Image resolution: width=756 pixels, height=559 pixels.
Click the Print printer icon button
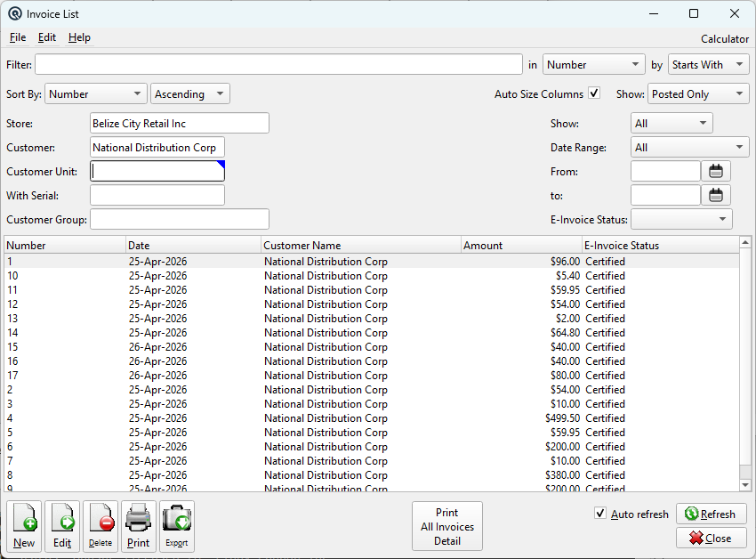pos(139,526)
